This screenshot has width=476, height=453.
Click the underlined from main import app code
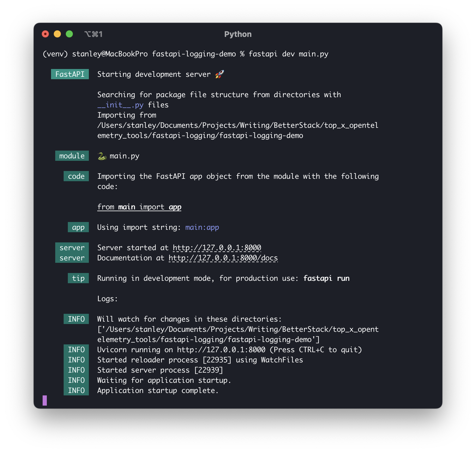tap(139, 207)
